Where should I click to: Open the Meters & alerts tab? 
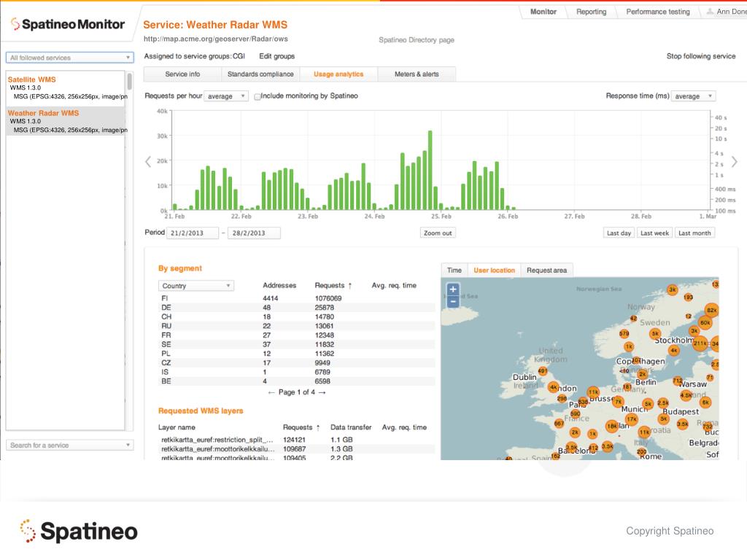tap(417, 74)
